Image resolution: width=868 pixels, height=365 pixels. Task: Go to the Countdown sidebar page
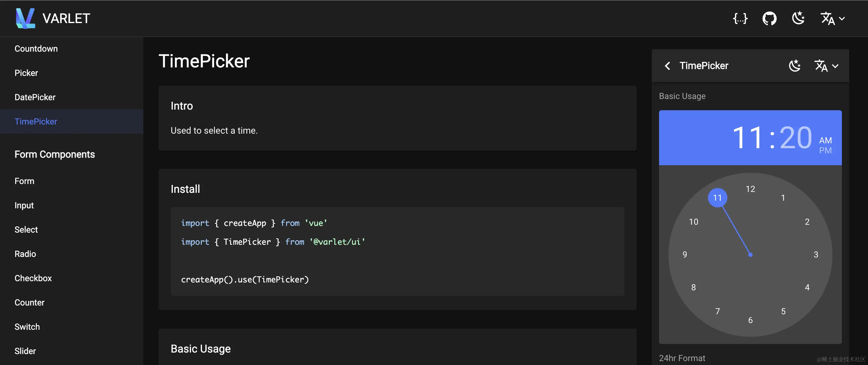36,49
